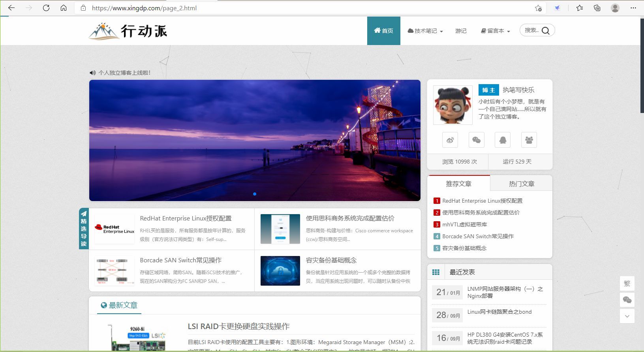Click the 个人独立博客上线啦! announcement text
The height and width of the screenshot is (352, 644).
pyautogui.click(x=124, y=73)
